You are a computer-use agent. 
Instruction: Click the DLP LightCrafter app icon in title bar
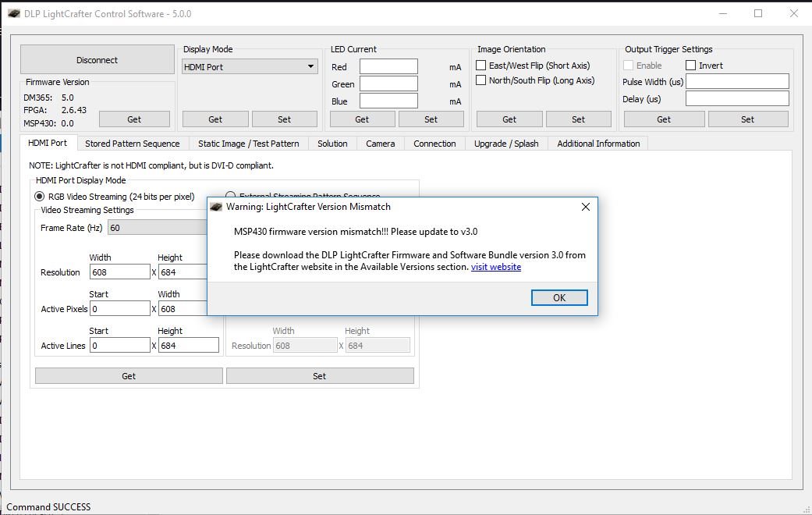pos(14,13)
